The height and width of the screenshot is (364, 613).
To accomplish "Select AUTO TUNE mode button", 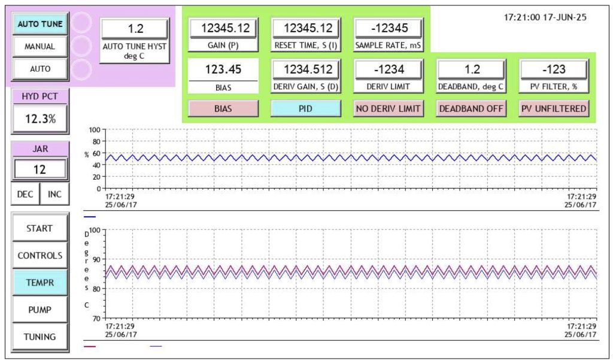I will click(x=40, y=24).
